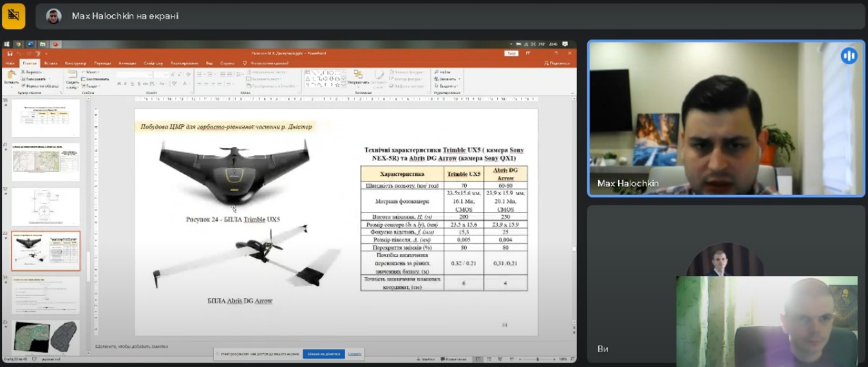Click the Notes button in status bar

click(426, 359)
